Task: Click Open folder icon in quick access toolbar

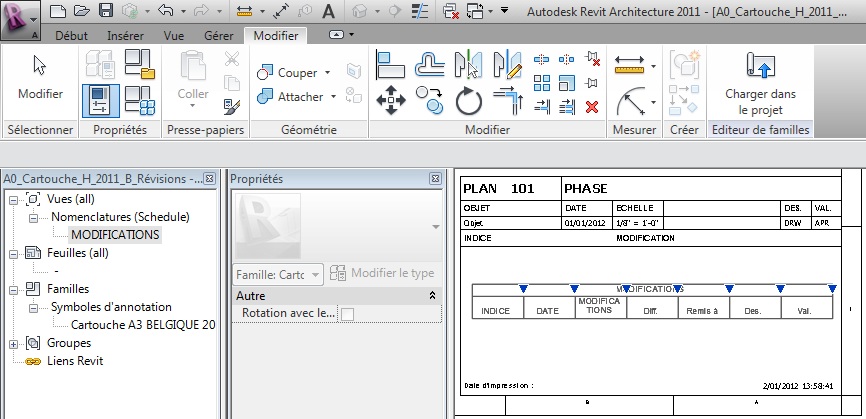Action: (82, 10)
